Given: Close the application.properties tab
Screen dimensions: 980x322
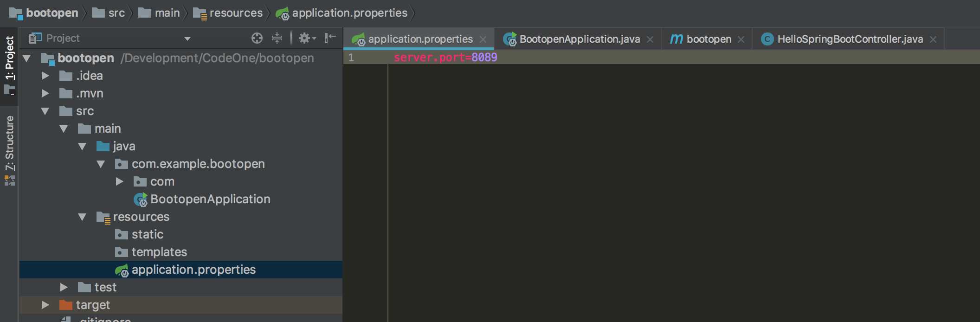Looking at the screenshot, I should click(x=483, y=39).
